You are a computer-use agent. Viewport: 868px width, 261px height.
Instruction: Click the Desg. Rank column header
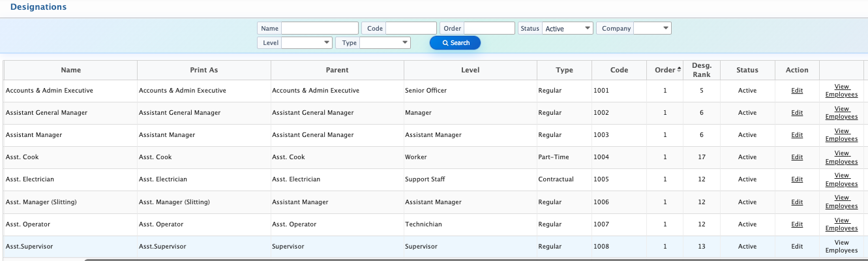(x=702, y=70)
